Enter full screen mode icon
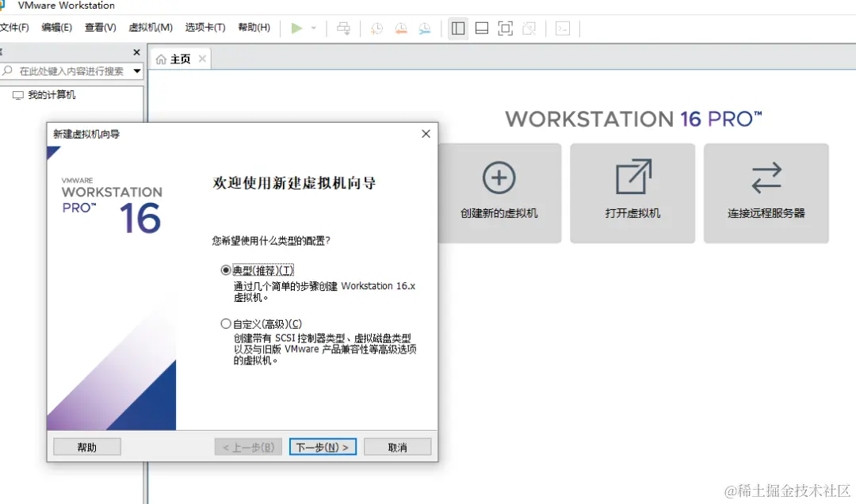 505,28
